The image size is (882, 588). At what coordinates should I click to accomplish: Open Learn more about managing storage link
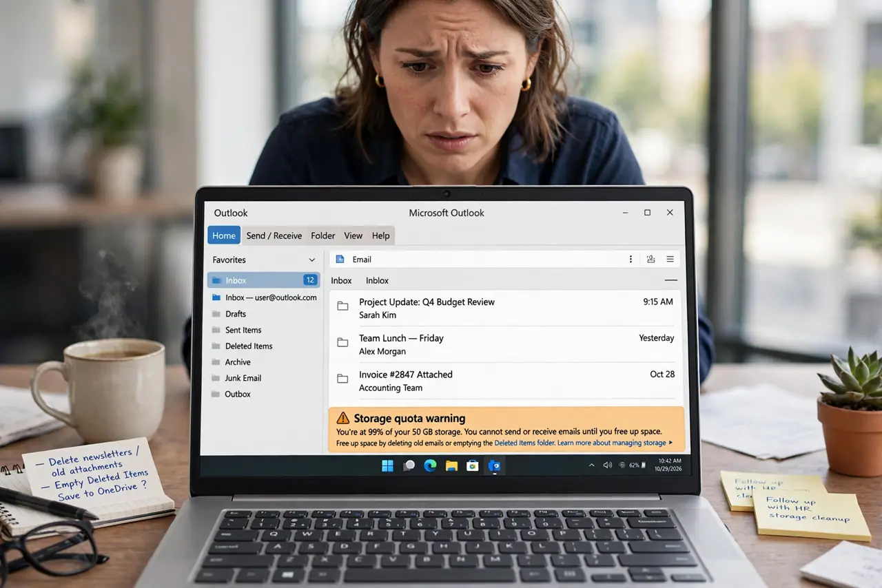coord(615,443)
